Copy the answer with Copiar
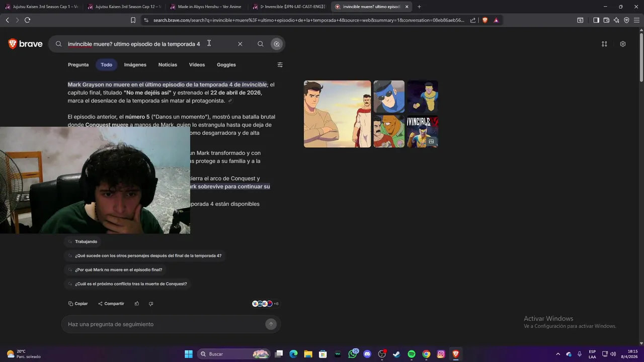Image resolution: width=644 pixels, height=362 pixels. [78, 304]
